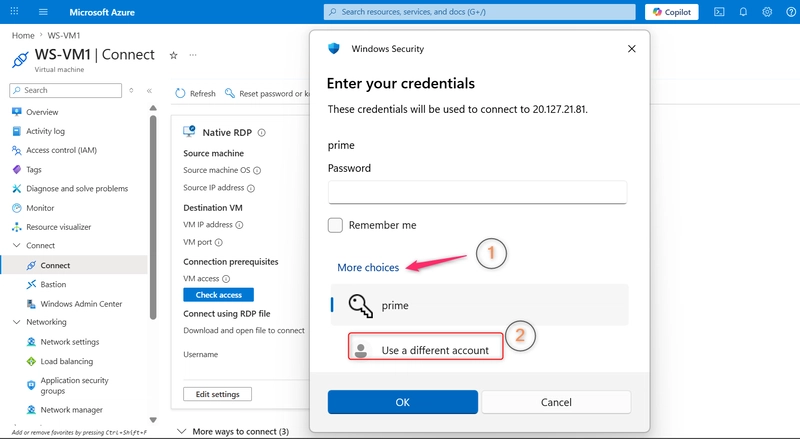Click the More choices link

coord(368,267)
